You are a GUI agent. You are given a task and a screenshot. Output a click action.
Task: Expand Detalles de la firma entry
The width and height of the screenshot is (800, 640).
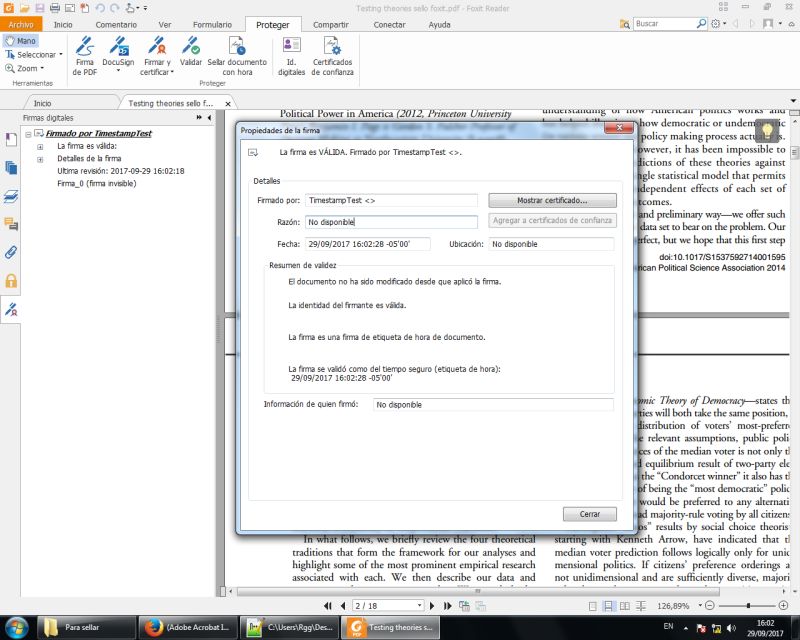41,159
